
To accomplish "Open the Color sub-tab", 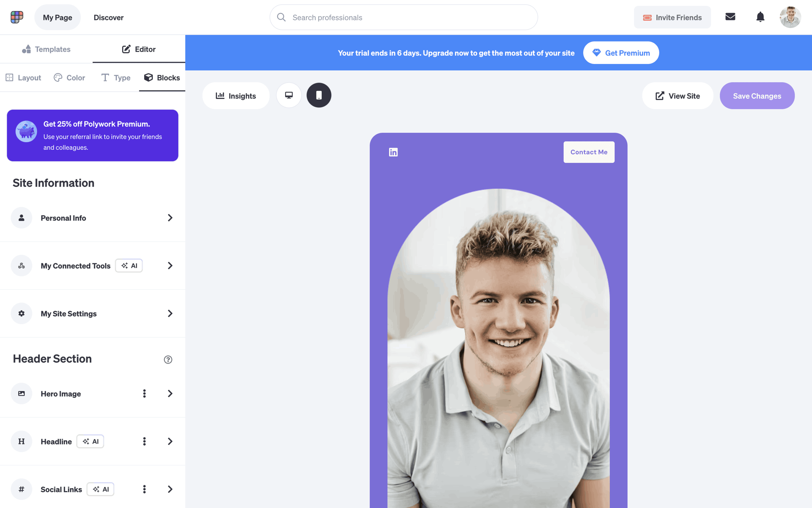I will pos(69,77).
